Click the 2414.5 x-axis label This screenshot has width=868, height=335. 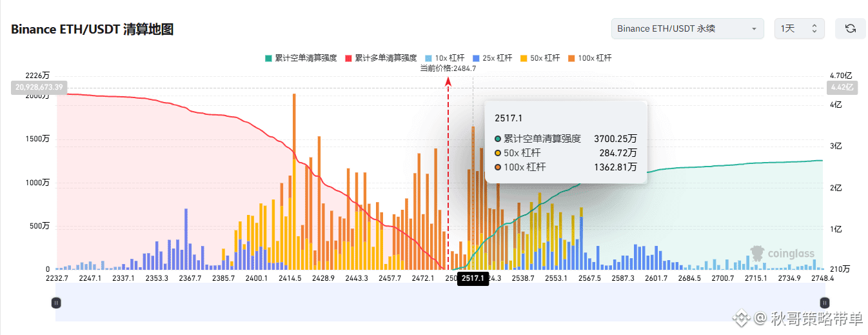290,278
